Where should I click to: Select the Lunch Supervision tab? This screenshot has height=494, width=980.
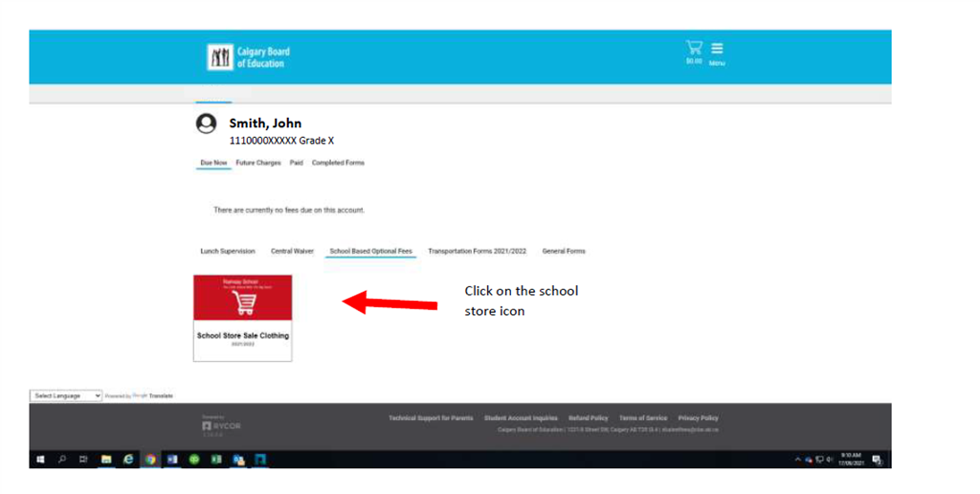click(228, 251)
